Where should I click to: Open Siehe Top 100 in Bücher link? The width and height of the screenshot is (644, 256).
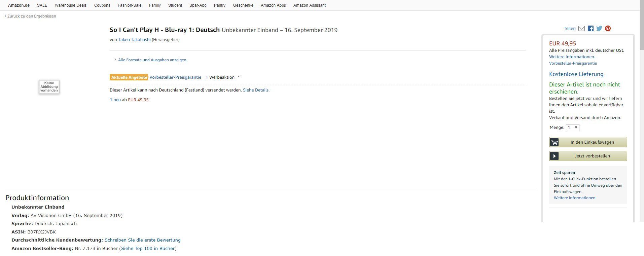tap(148, 249)
